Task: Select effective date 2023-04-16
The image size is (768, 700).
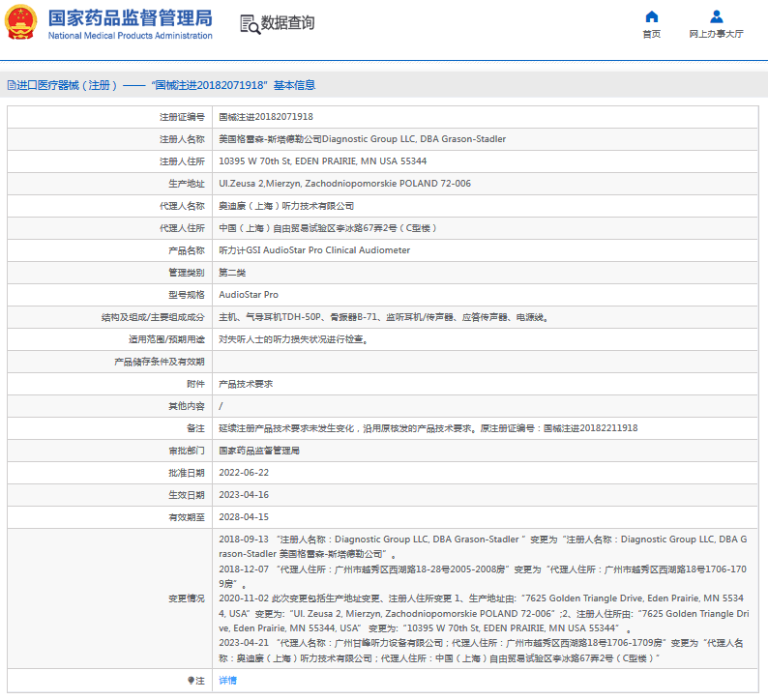Action: click(244, 495)
